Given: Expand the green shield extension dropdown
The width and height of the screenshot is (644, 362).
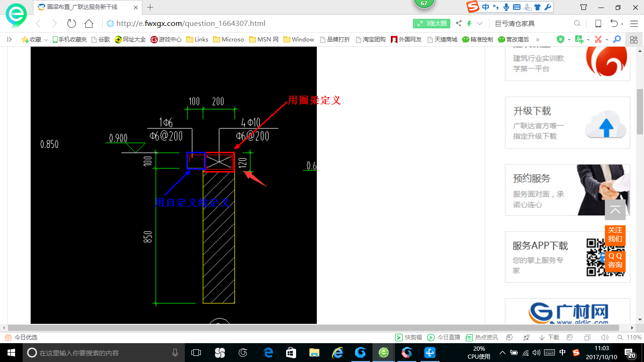Looking at the screenshot, I should (569, 40).
